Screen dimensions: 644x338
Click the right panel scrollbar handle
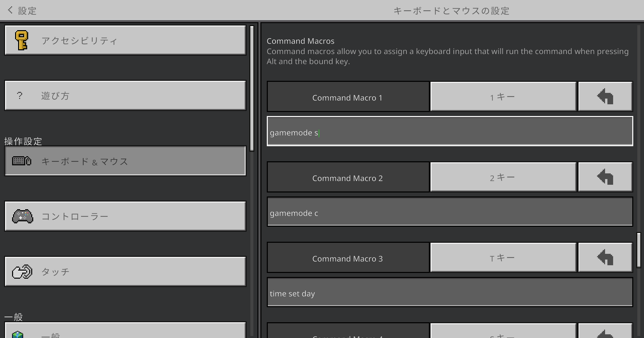click(639, 250)
